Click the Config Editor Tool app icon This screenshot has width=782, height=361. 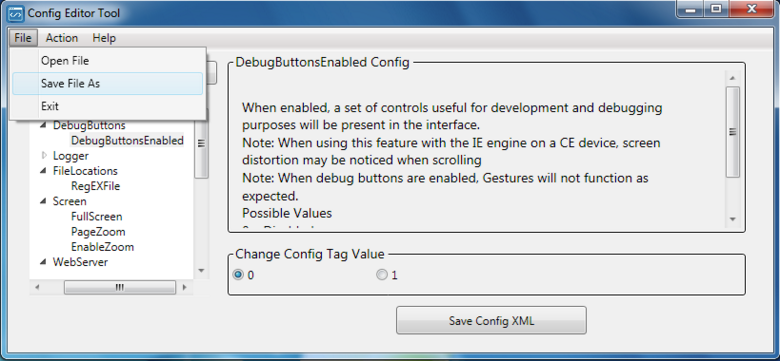coord(15,13)
